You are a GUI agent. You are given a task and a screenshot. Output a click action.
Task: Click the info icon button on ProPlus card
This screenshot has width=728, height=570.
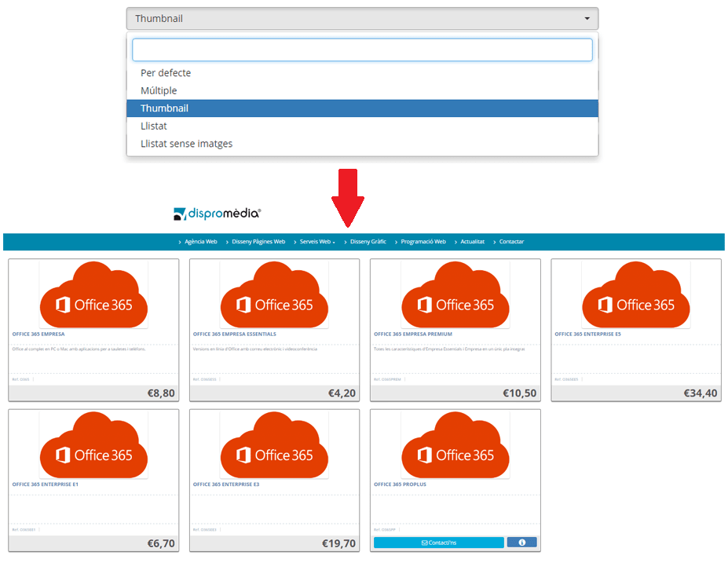(522, 543)
